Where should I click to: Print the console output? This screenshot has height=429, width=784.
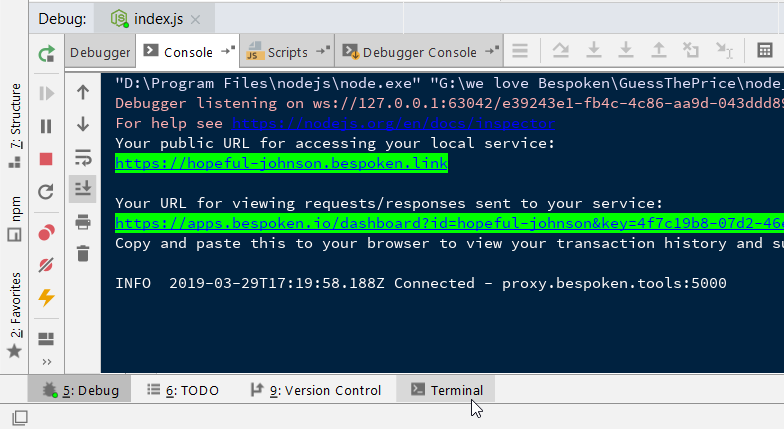tap(83, 222)
